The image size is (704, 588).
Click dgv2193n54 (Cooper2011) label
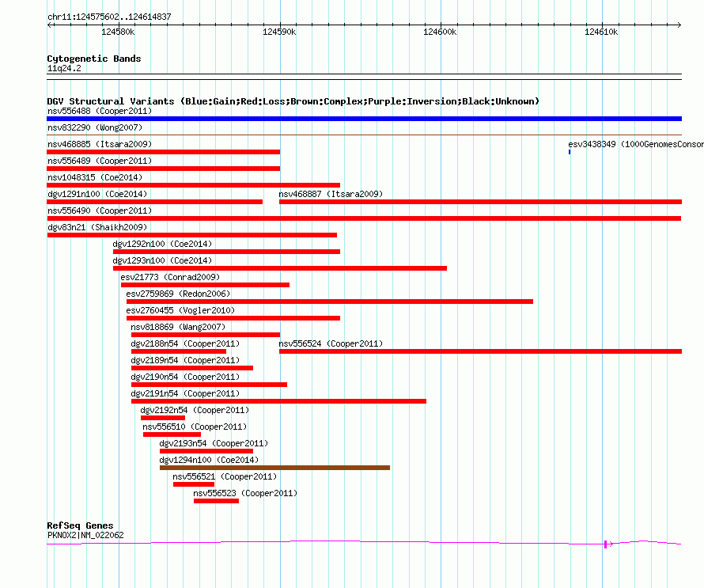(x=214, y=443)
